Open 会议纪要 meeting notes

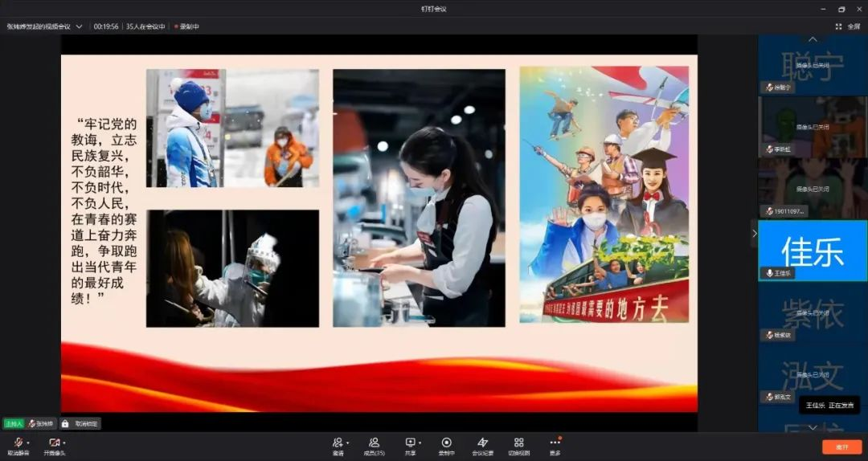[482, 443]
